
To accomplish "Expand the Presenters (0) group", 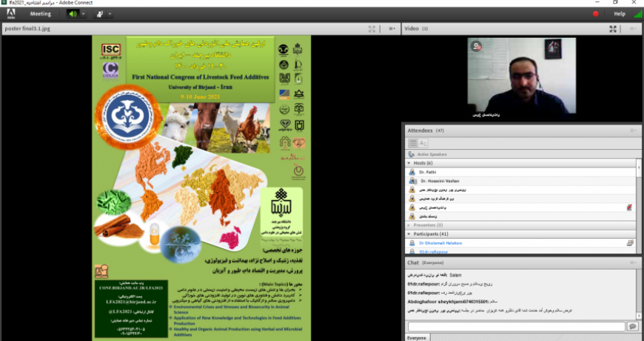I will 409,225.
